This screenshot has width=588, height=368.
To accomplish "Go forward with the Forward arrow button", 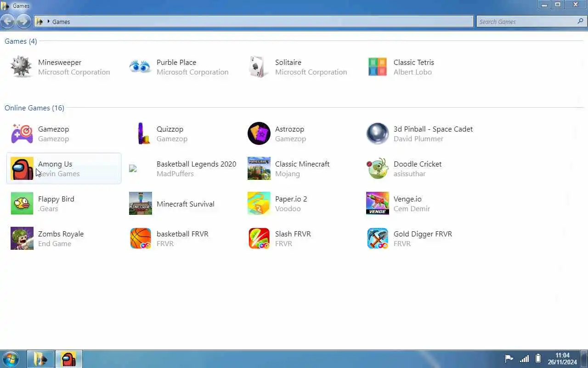I will (x=23, y=21).
